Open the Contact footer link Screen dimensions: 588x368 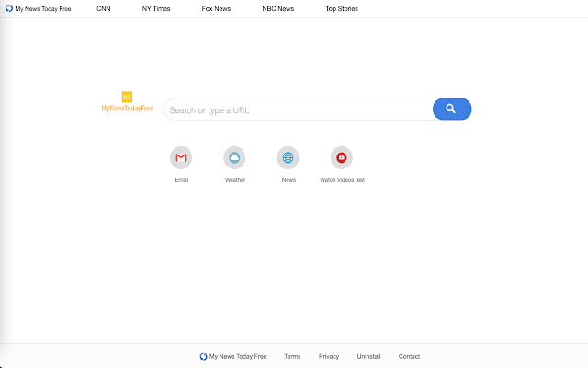409,356
